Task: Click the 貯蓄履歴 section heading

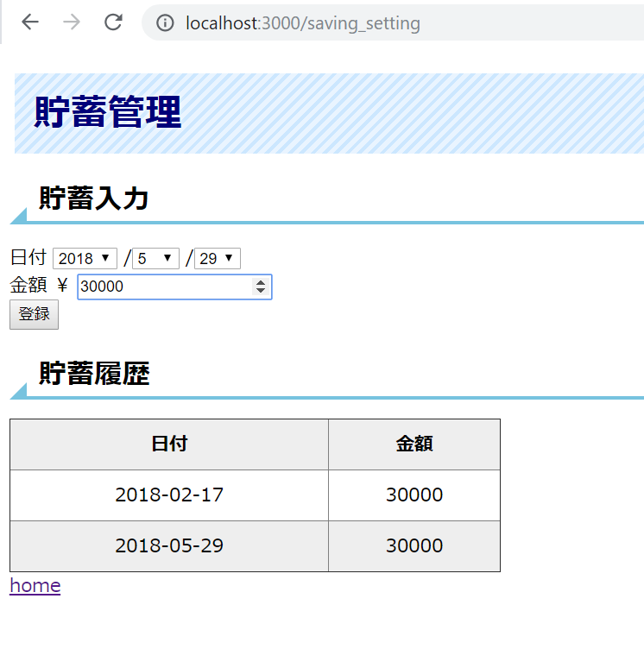Action: 94,374
